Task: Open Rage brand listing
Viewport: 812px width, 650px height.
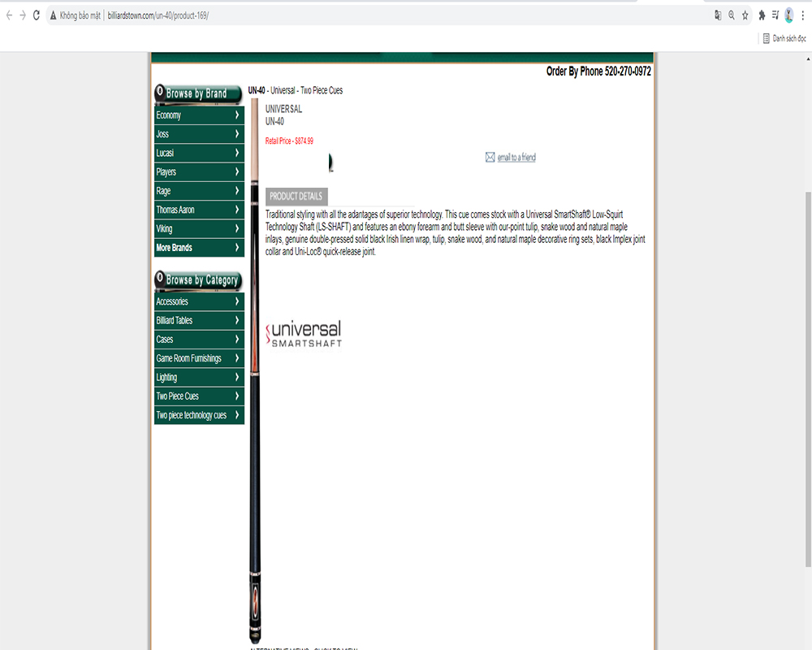Action: pos(199,191)
